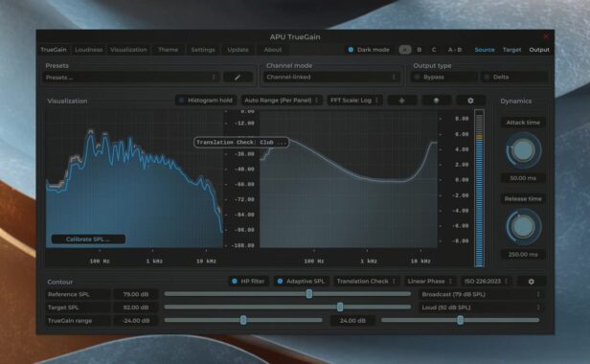Click the vertical level meter
This screenshot has height=364, width=590.
tap(479, 188)
